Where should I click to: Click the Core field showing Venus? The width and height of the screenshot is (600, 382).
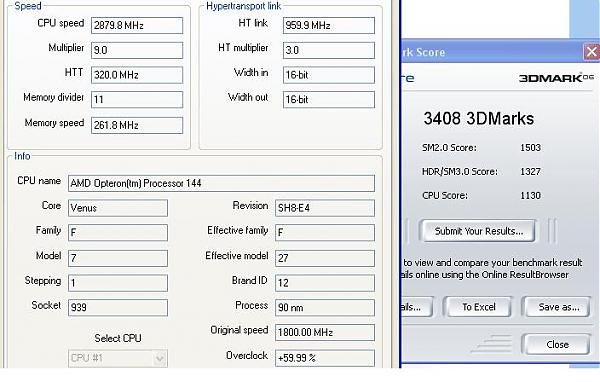tap(118, 208)
